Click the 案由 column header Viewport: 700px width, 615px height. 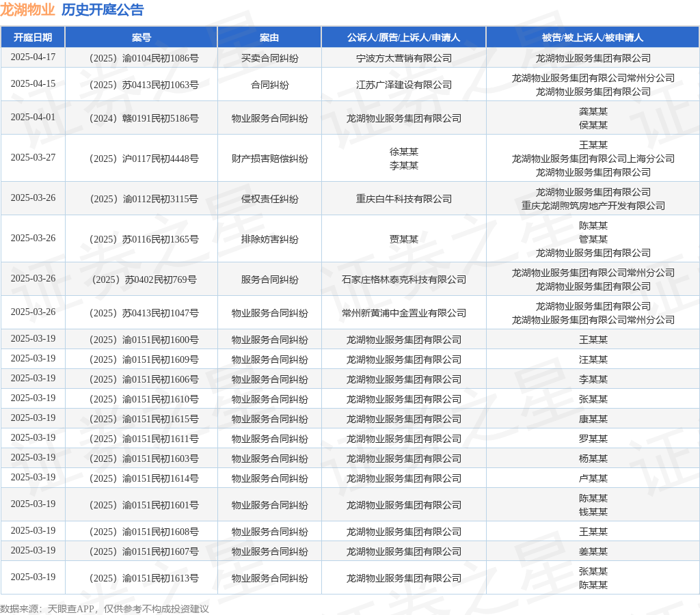tap(269, 38)
